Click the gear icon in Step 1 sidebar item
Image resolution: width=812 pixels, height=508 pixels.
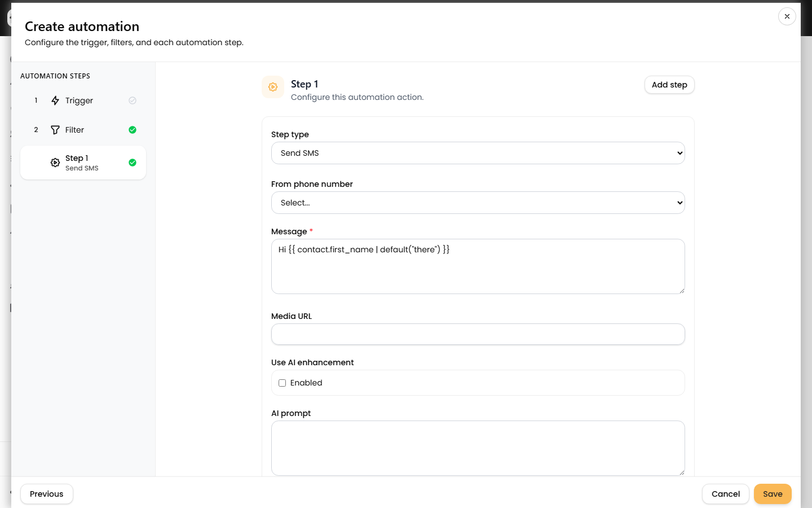coord(55,163)
